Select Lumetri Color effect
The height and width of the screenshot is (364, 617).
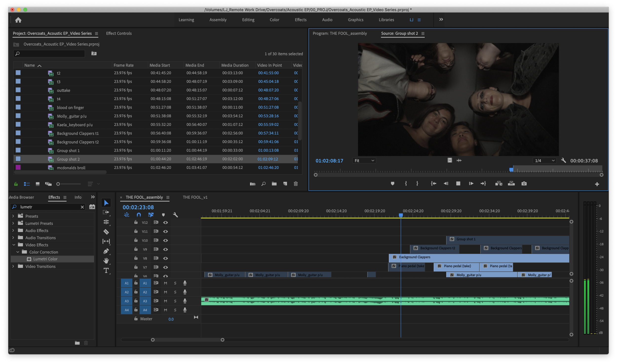click(45, 259)
